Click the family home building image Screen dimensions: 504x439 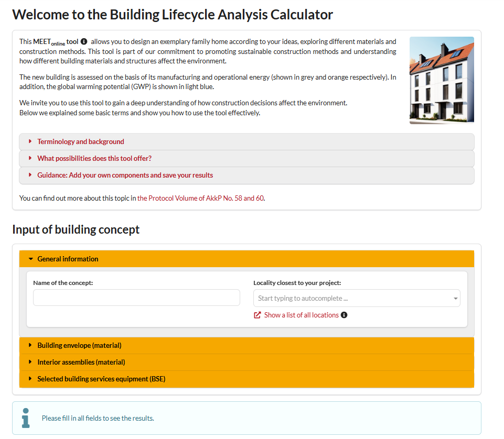pyautogui.click(x=442, y=80)
